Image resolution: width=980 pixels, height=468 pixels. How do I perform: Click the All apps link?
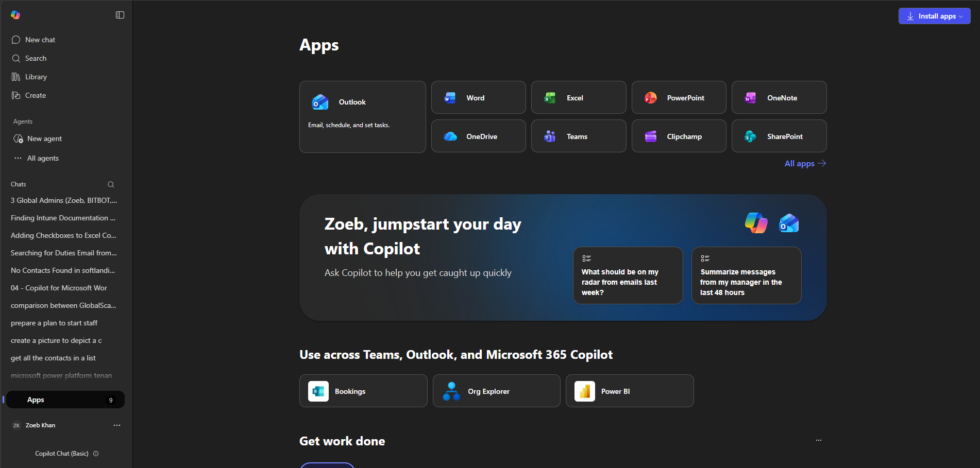pos(804,164)
